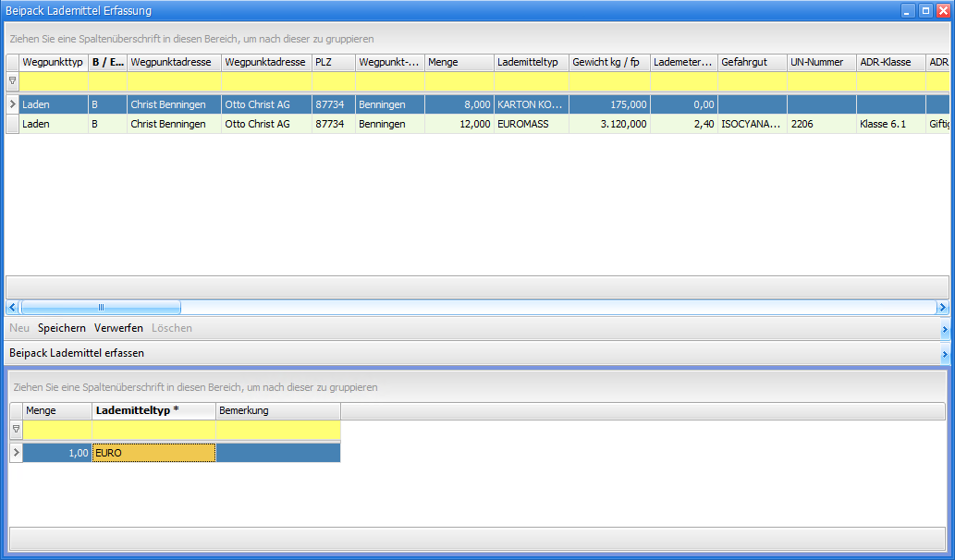
Task: Maximize the Beipack Lademittel Erfassung window
Action: tap(925, 10)
